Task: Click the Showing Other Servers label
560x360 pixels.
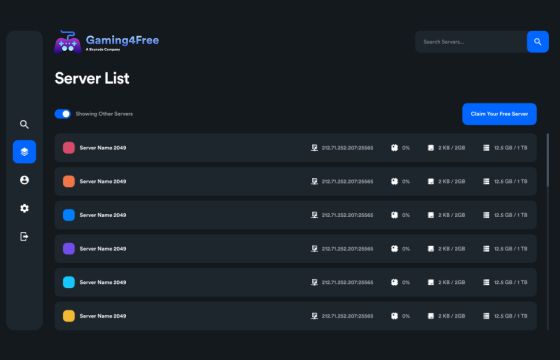Action: coord(104,114)
